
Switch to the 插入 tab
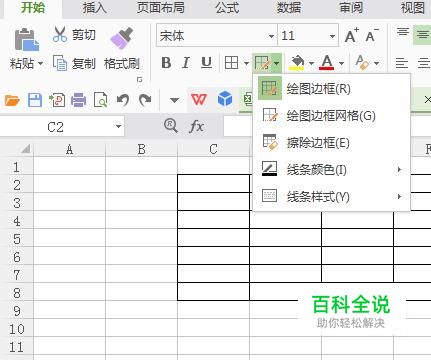(95, 7)
